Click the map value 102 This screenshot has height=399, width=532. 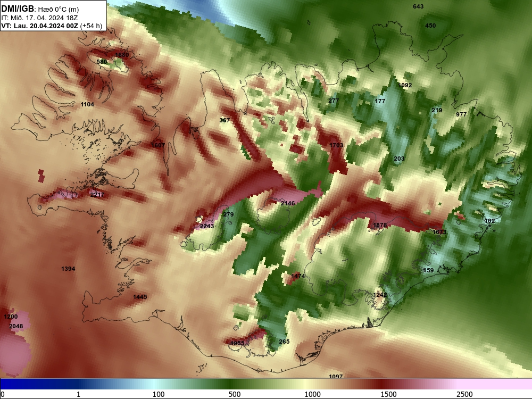[x=489, y=221]
